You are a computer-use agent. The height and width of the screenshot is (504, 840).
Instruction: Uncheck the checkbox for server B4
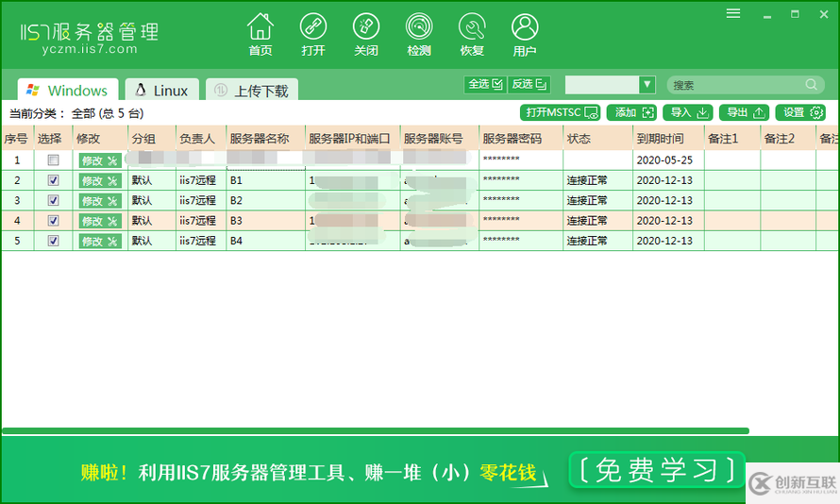tap(54, 241)
